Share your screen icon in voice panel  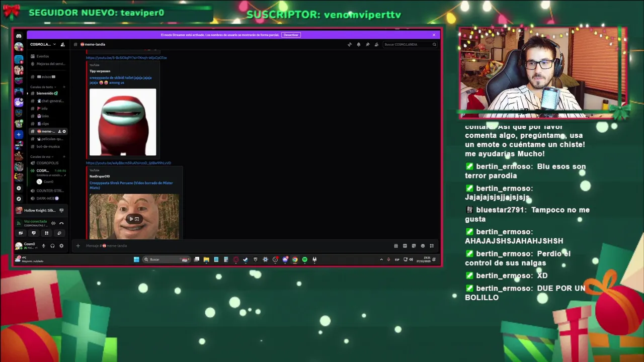click(x=34, y=233)
